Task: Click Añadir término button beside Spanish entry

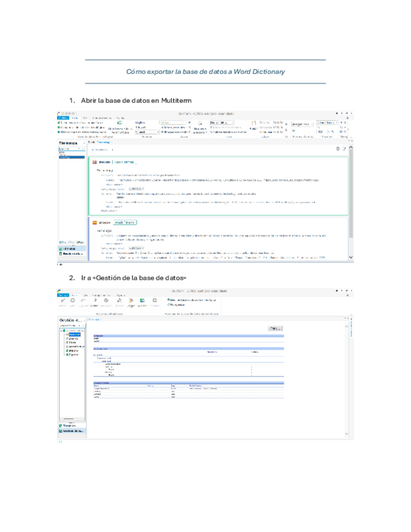Action: click(x=125, y=223)
